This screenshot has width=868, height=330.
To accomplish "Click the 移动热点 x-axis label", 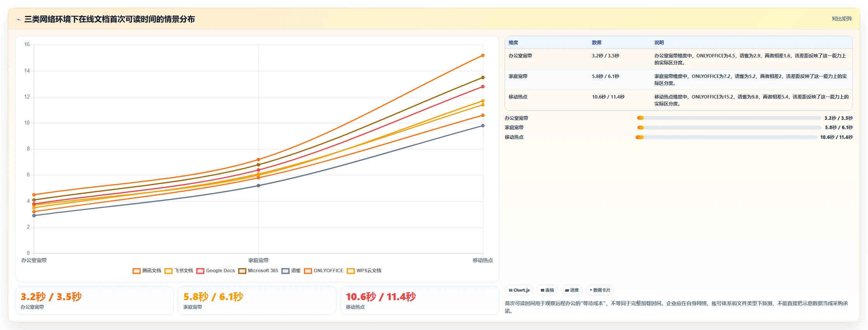I will (483, 261).
